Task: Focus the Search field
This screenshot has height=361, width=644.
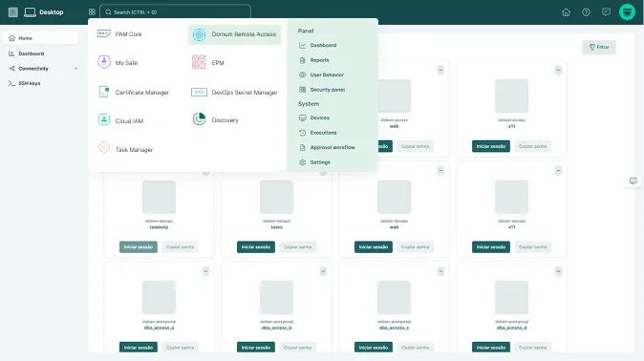Action: tap(176, 12)
